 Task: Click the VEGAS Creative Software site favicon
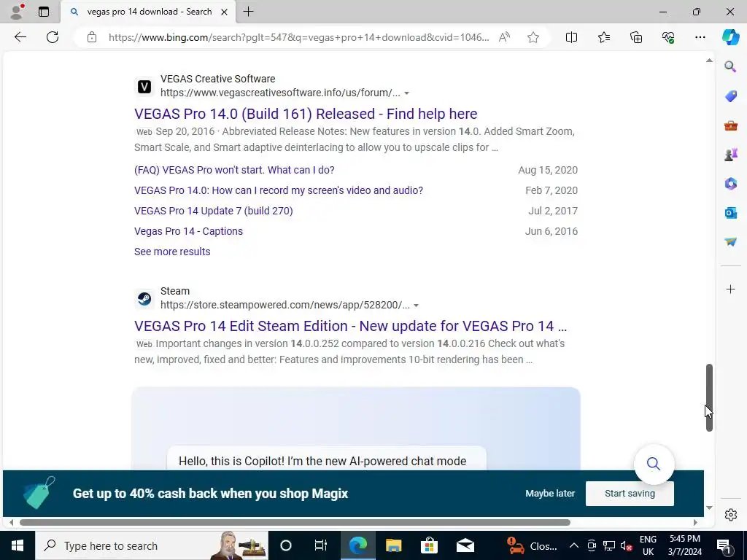click(144, 87)
